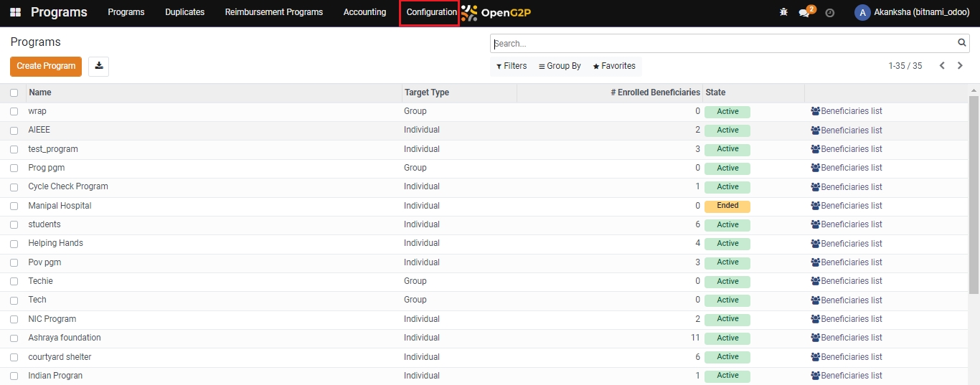Check the Manipal Hospital row checkbox

coord(14,206)
